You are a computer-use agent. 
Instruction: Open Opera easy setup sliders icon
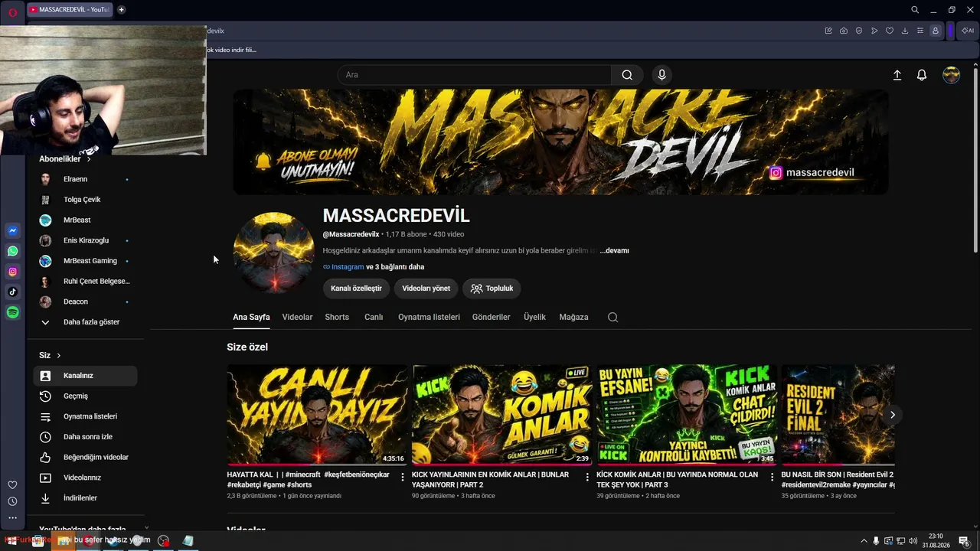click(920, 31)
